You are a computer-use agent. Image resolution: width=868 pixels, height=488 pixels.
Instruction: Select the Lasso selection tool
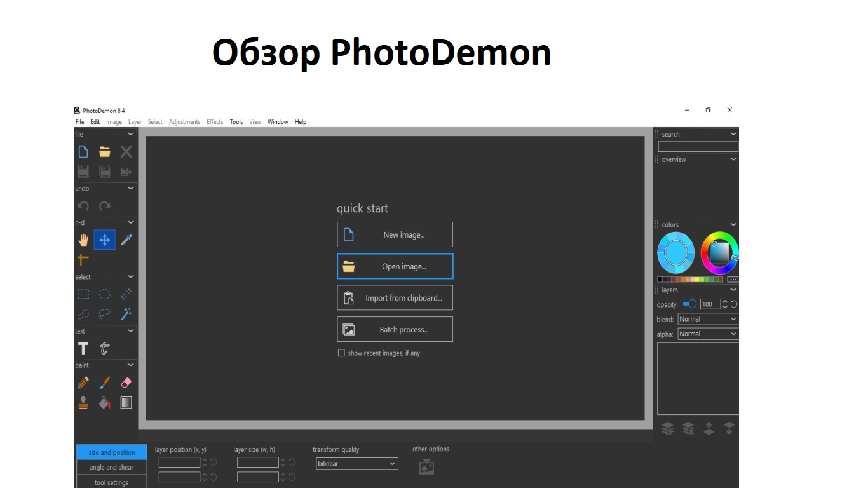(105, 314)
